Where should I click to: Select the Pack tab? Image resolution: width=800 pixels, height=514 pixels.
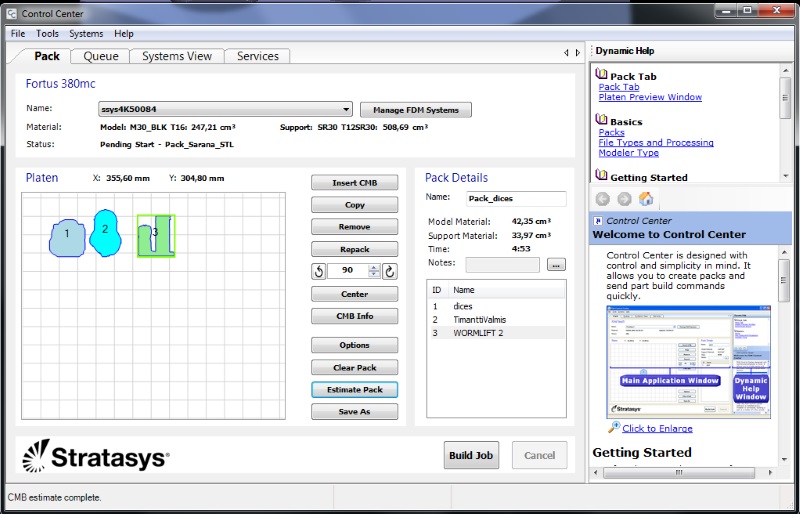[x=46, y=56]
